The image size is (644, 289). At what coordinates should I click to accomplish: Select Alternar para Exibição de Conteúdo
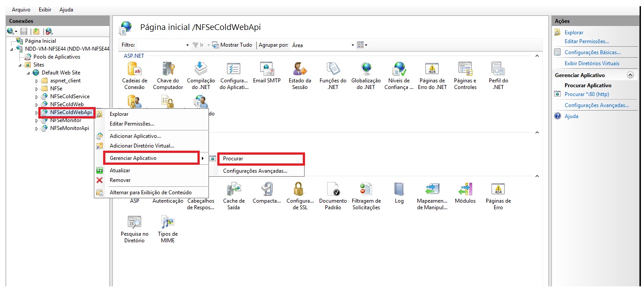[x=151, y=193]
